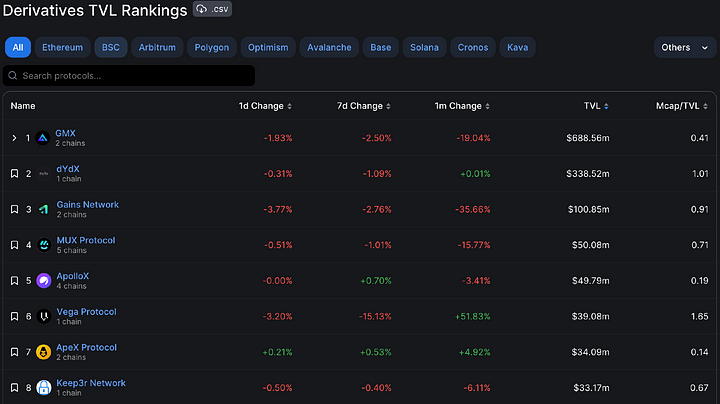Click the Vega Protocol logo icon

[44, 317]
